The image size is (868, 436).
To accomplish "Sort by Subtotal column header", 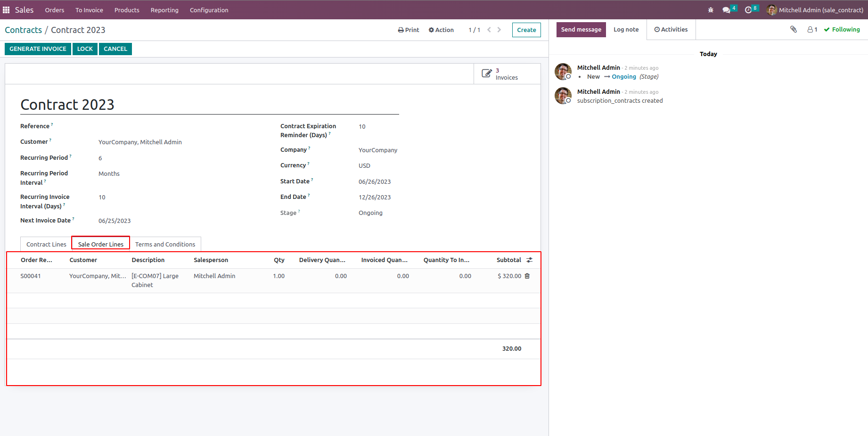I will coord(509,260).
